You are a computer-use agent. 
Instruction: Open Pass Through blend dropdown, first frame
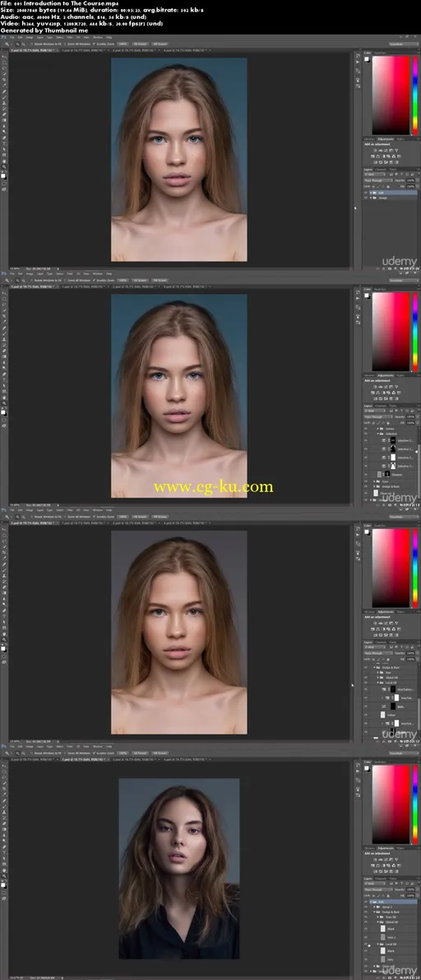(378, 181)
